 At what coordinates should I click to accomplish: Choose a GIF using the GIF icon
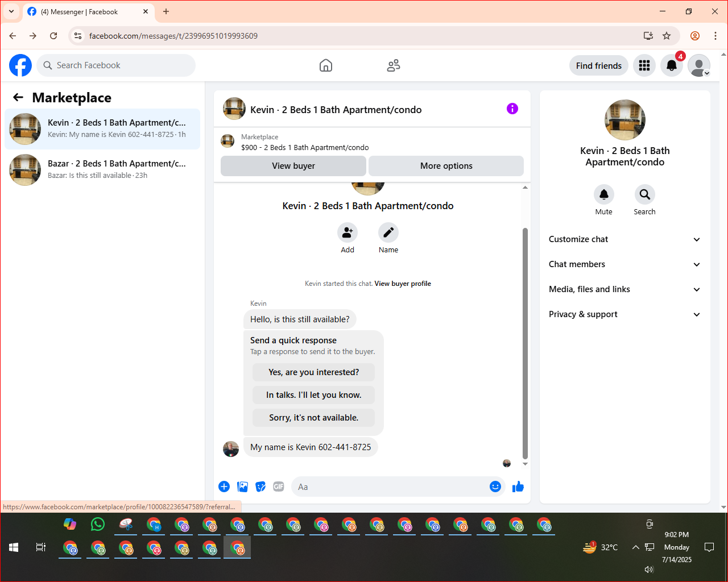279,487
